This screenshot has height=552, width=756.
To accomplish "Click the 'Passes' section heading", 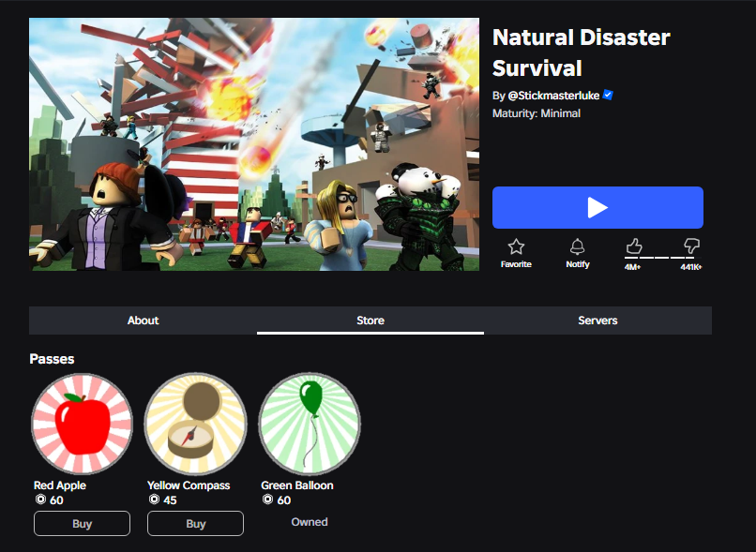I will pos(52,359).
